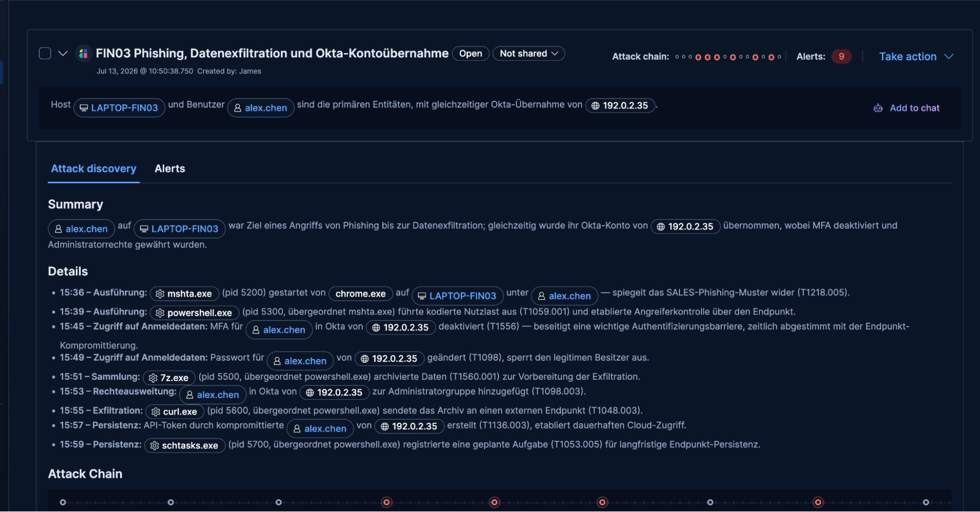Open LAPTOP-FIN03 host badge in header description
Image resolution: width=980 pixels, height=512 pixels.
tap(119, 108)
